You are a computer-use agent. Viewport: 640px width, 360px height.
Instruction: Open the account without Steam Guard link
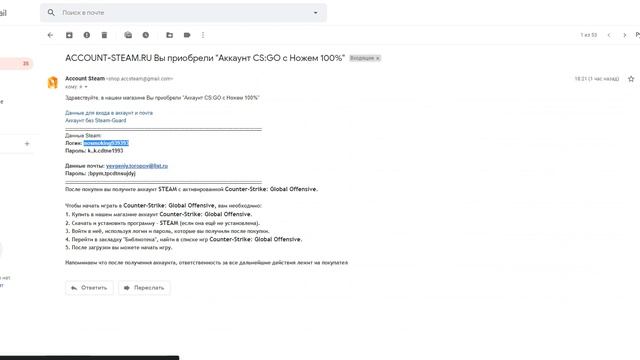tap(96, 120)
